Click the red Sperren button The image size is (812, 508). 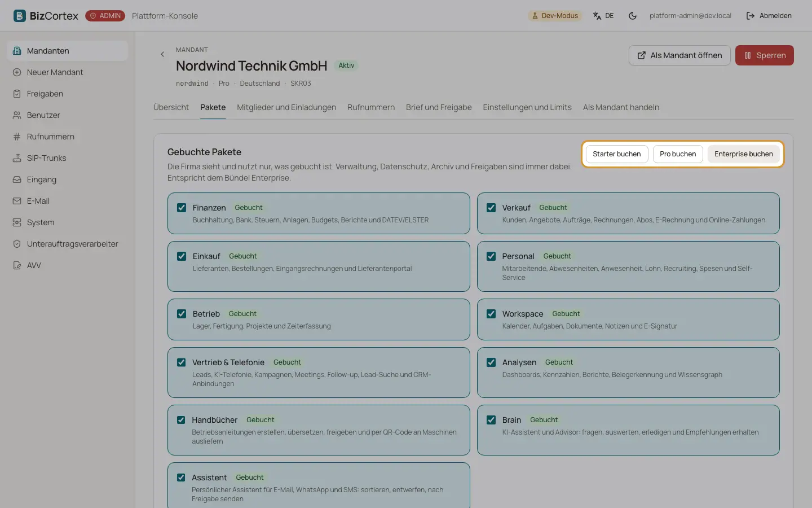pyautogui.click(x=765, y=55)
